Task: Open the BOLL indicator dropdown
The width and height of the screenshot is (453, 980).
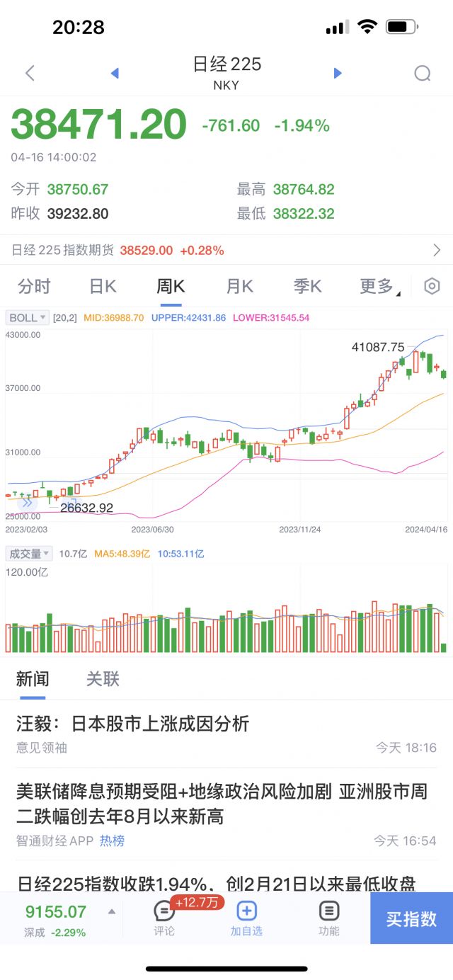Action: (28, 318)
